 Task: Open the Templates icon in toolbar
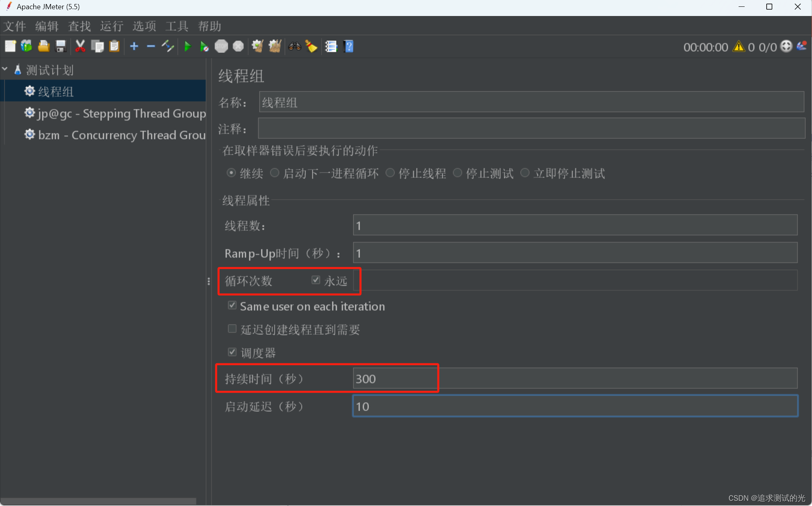point(27,46)
